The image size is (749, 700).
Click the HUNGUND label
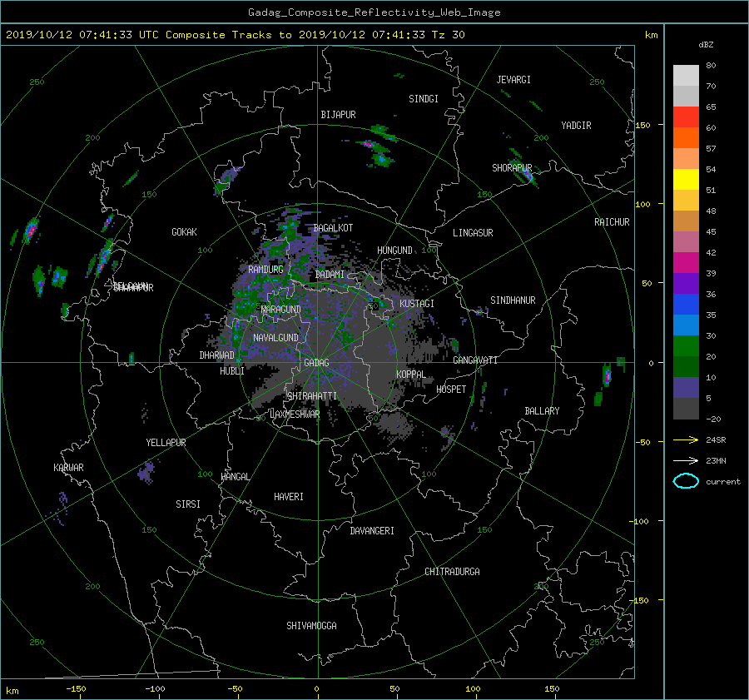[394, 251]
